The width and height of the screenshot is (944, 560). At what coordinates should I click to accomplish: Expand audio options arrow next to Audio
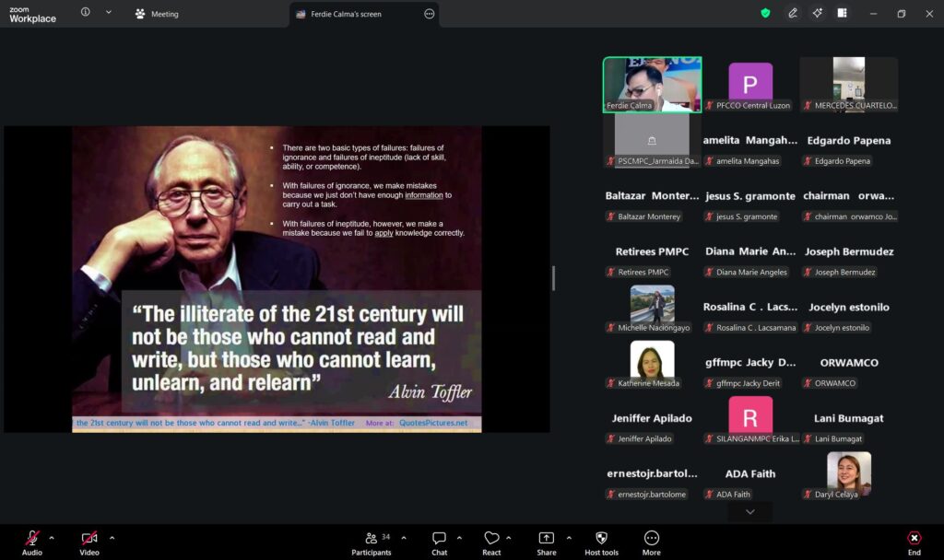pyautogui.click(x=52, y=537)
